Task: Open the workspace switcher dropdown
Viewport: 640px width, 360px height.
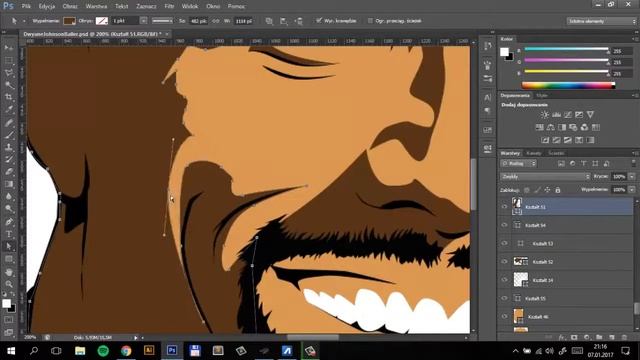Action: (x=601, y=21)
